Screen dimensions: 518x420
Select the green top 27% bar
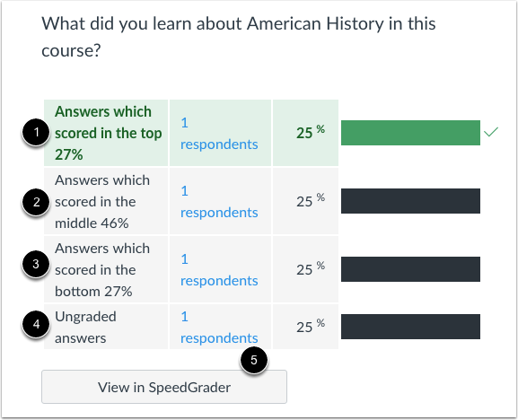[x=410, y=133]
